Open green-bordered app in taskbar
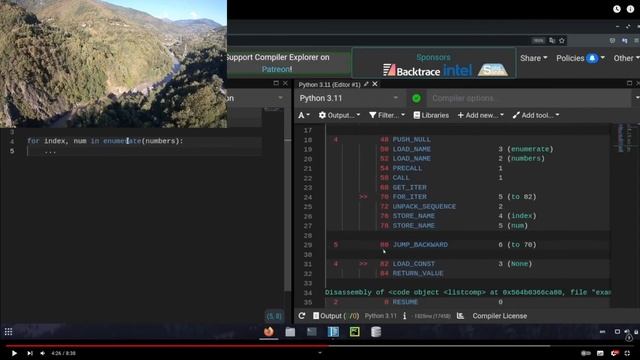The width and height of the screenshot is (640, 360). 355,332
